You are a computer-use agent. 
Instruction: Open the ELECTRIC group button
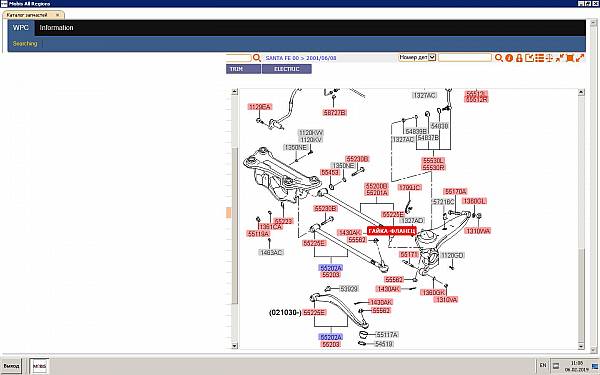pos(287,69)
